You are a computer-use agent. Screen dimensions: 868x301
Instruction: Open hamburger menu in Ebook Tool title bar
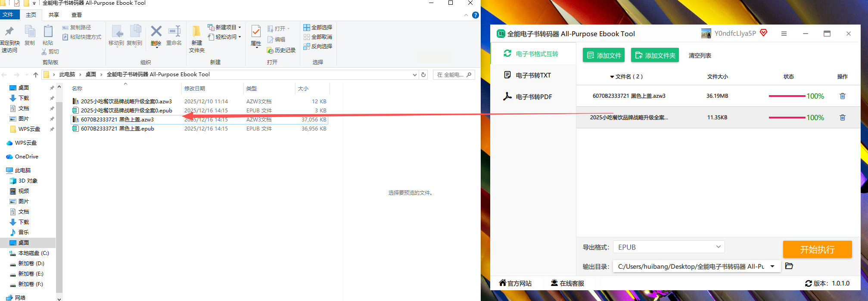click(x=784, y=34)
